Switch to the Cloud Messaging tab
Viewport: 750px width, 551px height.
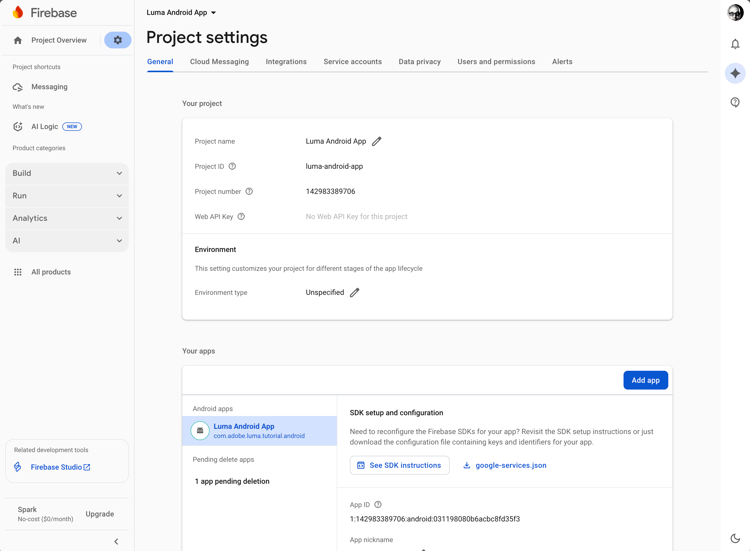(219, 62)
